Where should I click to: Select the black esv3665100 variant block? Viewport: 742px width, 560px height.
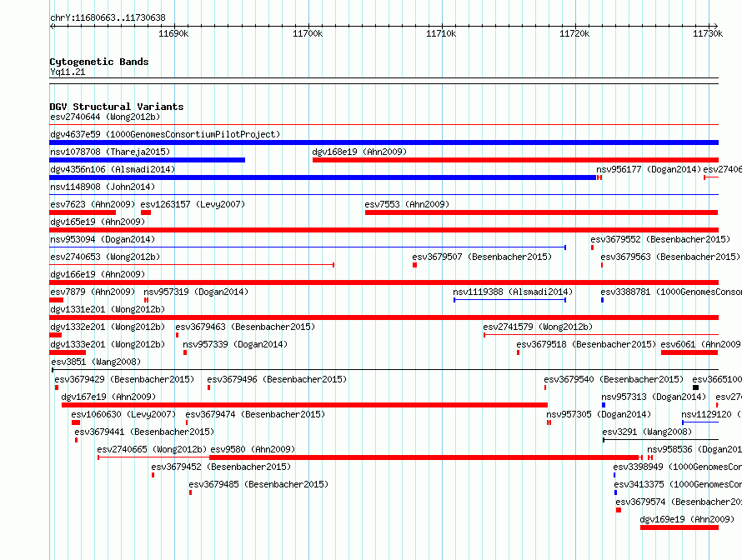click(695, 387)
